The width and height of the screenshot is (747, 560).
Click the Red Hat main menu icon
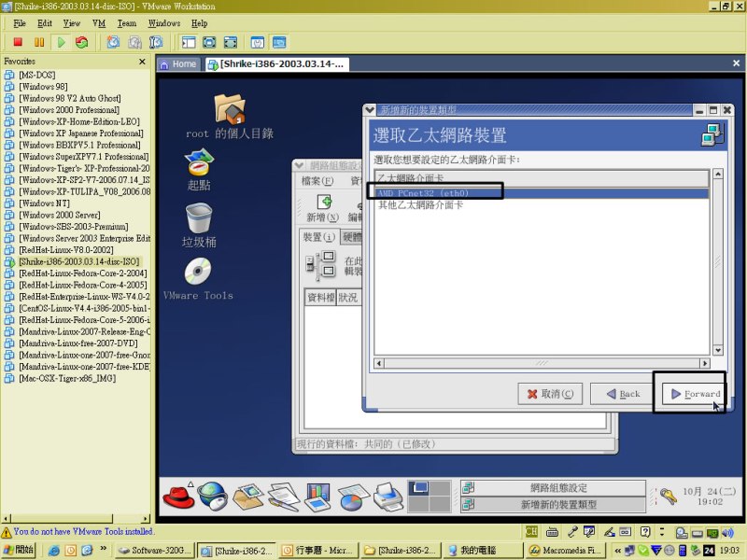click(178, 497)
